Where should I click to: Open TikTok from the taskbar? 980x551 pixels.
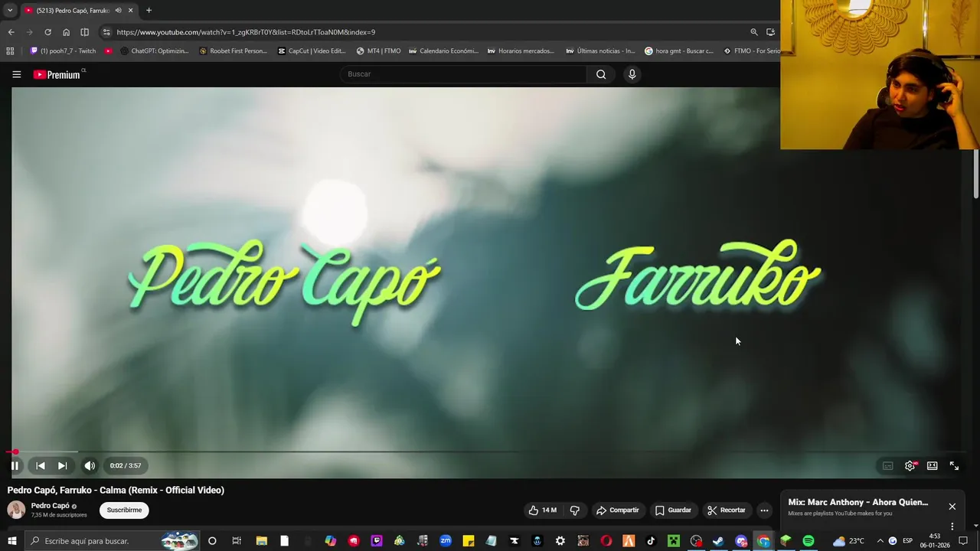651,541
